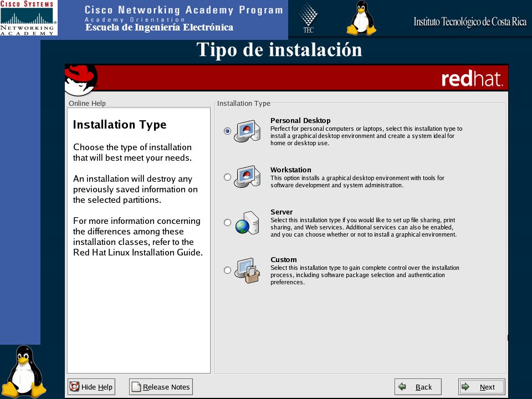Click the Cisco Systems Networking Academy logo

28,18
